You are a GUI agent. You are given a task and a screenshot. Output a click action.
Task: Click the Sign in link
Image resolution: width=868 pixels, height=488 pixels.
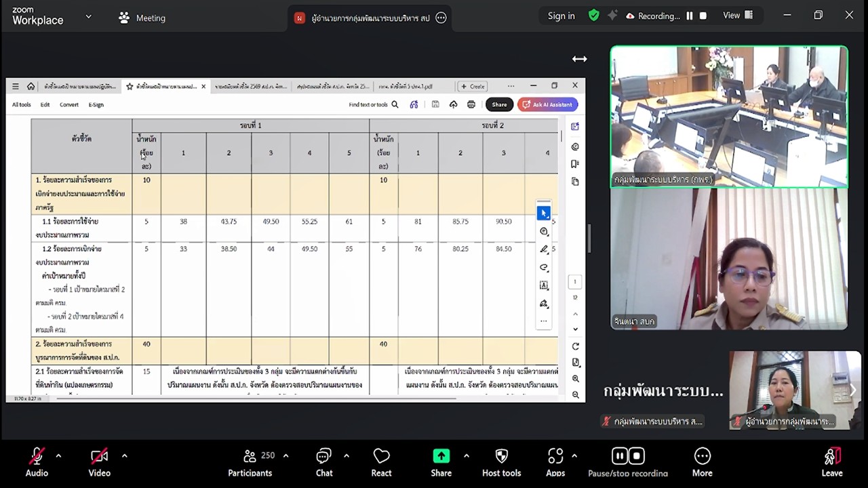pos(561,16)
